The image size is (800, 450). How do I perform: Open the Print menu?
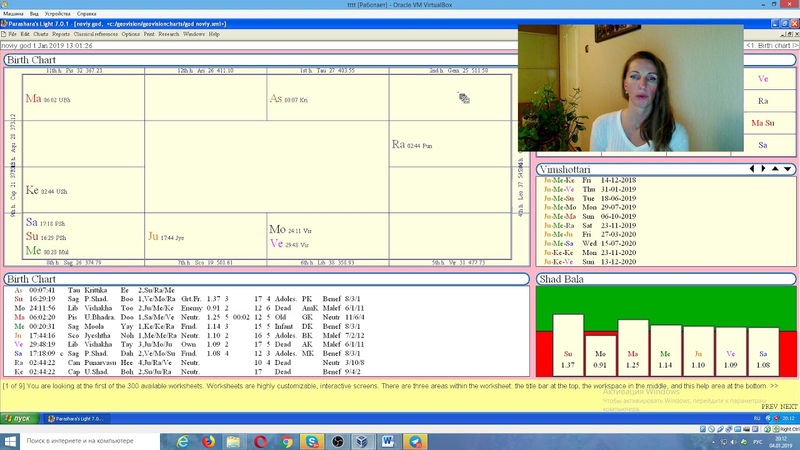149,34
